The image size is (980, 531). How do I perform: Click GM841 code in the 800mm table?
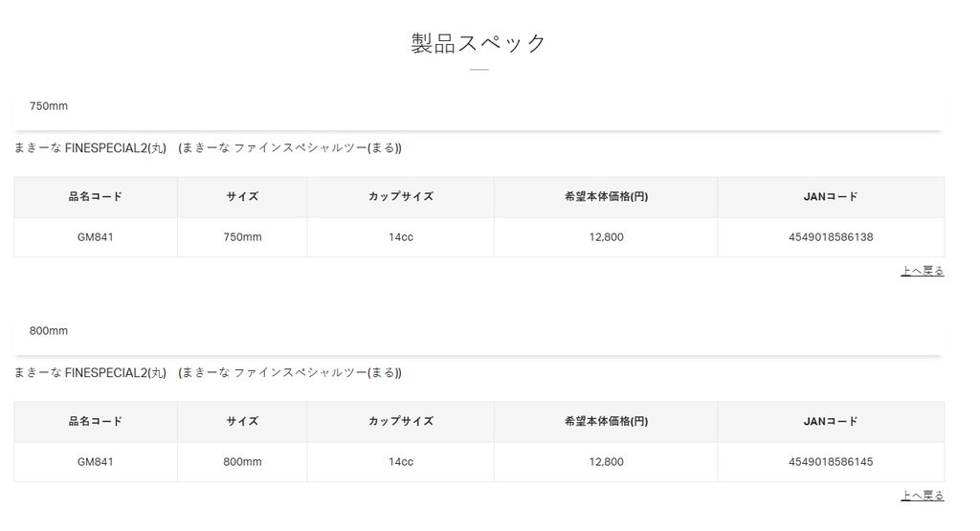pos(96,462)
